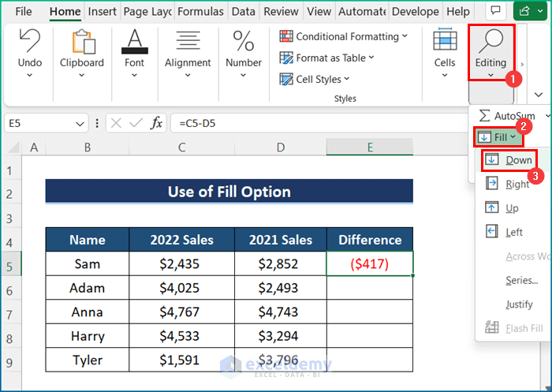Click in the formula bar showing =C5-D5
The image size is (552, 392).
click(319, 123)
